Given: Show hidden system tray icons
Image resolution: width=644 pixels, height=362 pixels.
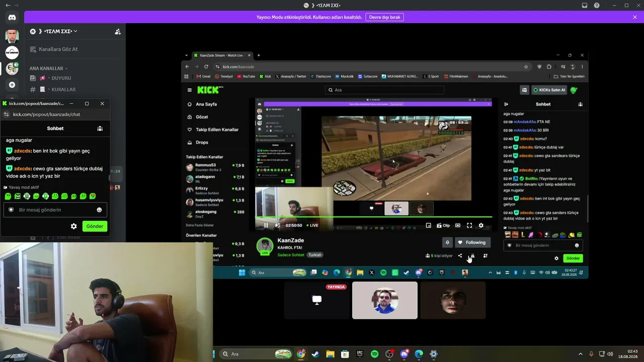Looking at the screenshot, I should pyautogui.click(x=580, y=354).
